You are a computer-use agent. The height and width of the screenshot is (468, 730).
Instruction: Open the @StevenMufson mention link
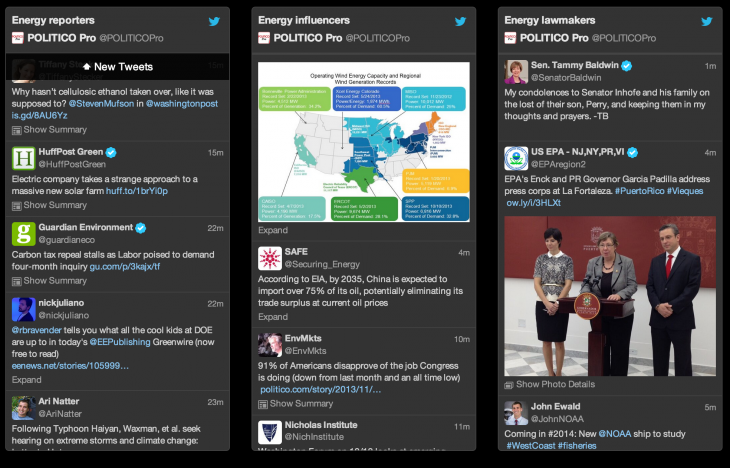tap(101, 104)
